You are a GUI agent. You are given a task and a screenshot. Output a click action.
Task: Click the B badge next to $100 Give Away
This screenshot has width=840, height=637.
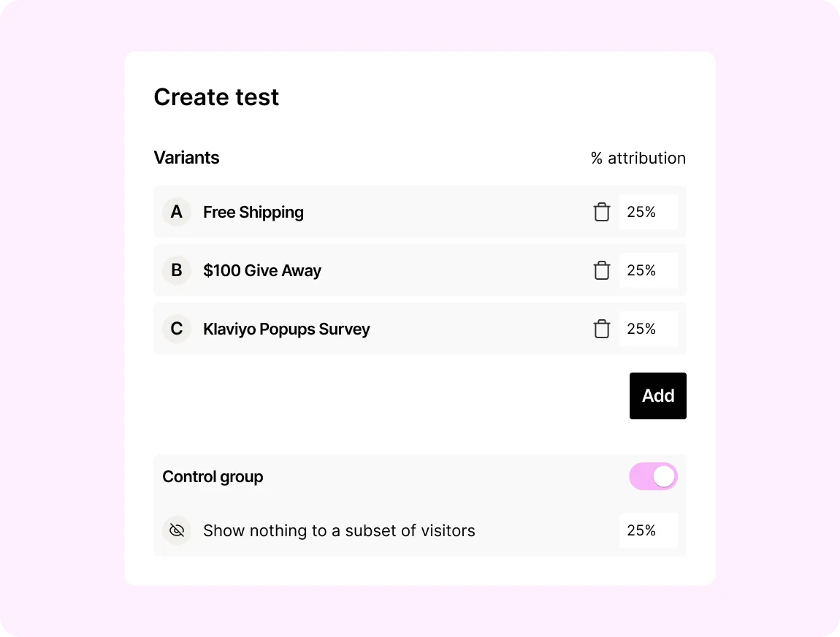pyautogui.click(x=176, y=270)
